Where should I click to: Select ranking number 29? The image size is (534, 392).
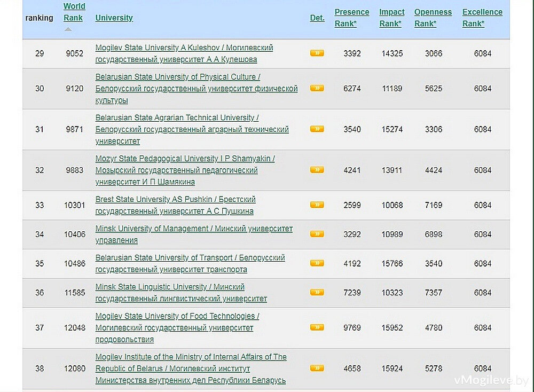[x=40, y=53]
